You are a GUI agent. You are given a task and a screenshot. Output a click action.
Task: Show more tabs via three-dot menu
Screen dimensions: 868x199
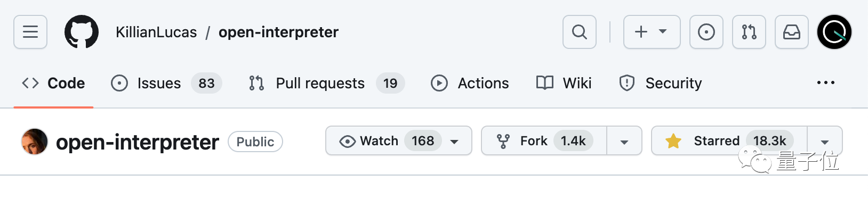[x=826, y=83]
